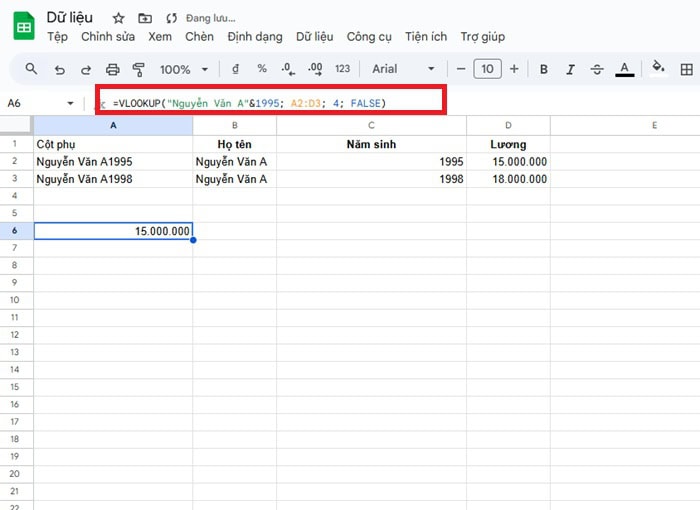Click the 123 number format button

point(342,69)
